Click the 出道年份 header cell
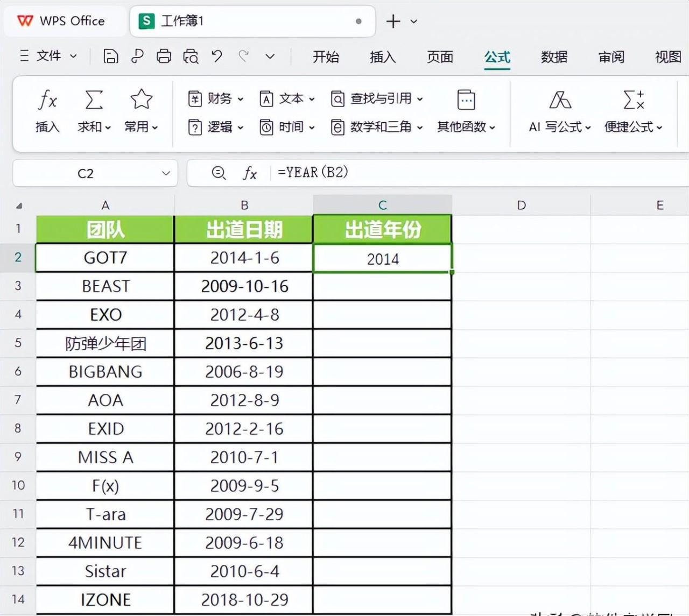This screenshot has height=616, width=689. tap(383, 230)
